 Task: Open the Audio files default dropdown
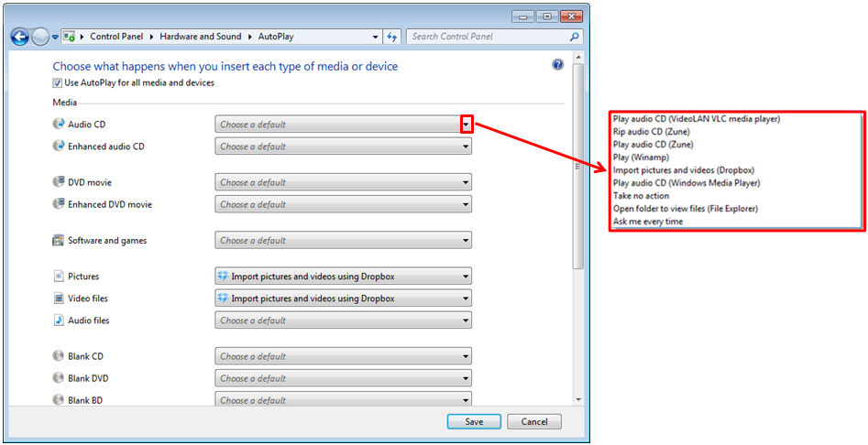click(343, 320)
